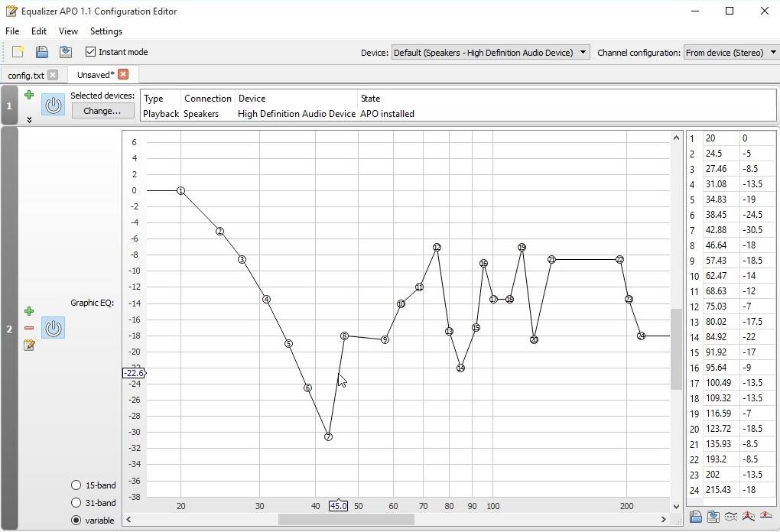Remove the Graphic EQ filter with minus icon

coord(29,328)
